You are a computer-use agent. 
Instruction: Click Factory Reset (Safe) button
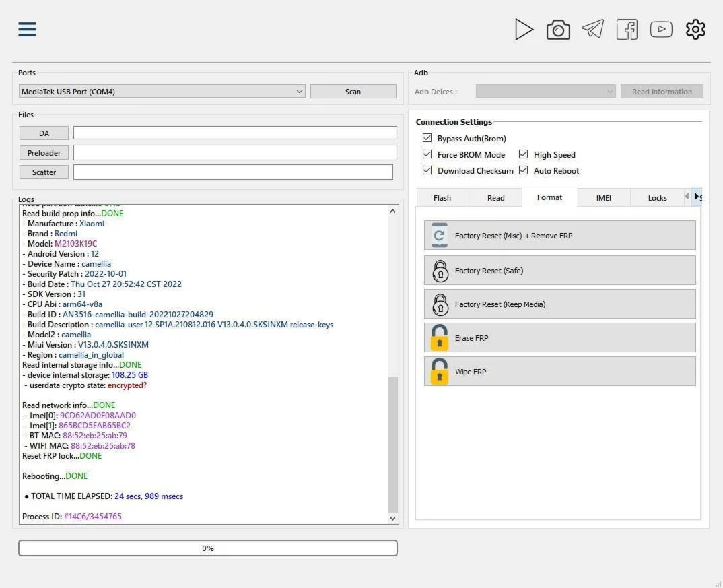tap(559, 270)
